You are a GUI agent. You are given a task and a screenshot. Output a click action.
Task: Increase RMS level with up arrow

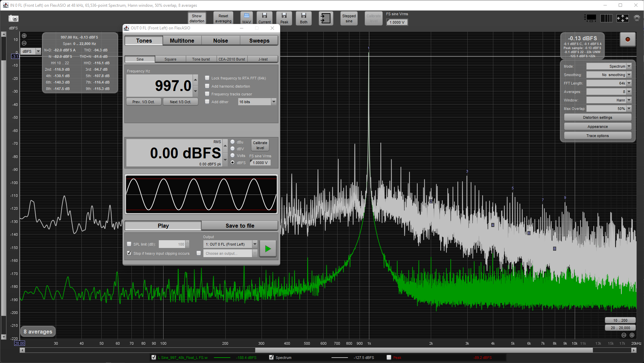coord(225,146)
